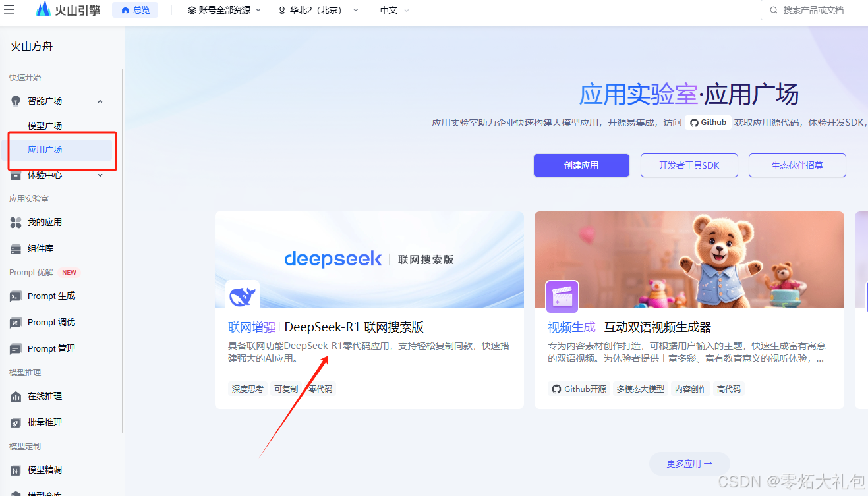868x496 pixels.
Task: Open the hamburger menu icon
Action: tap(9, 9)
